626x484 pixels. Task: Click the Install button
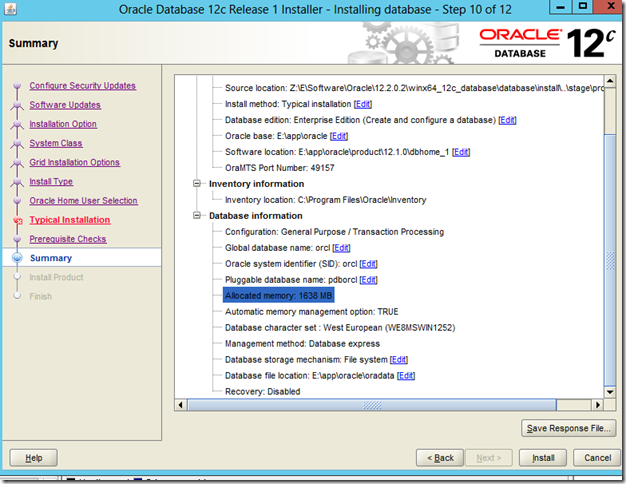pos(543,458)
